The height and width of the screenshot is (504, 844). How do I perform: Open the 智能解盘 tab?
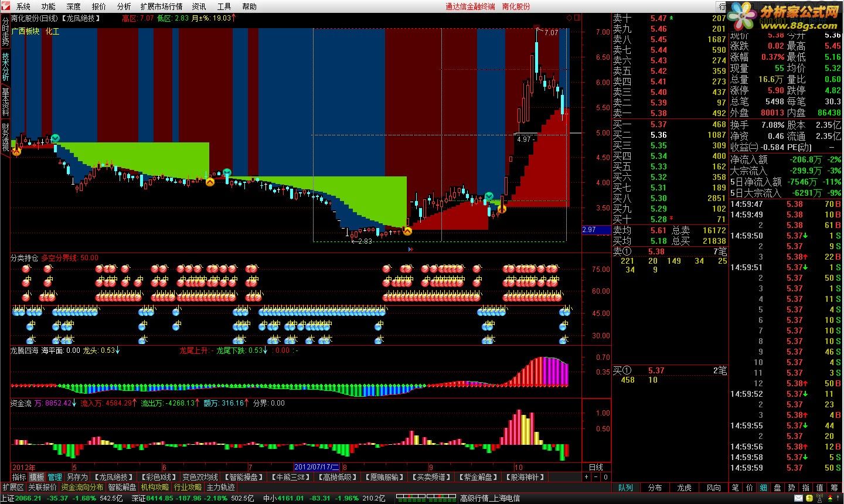pyautogui.click(x=122, y=488)
